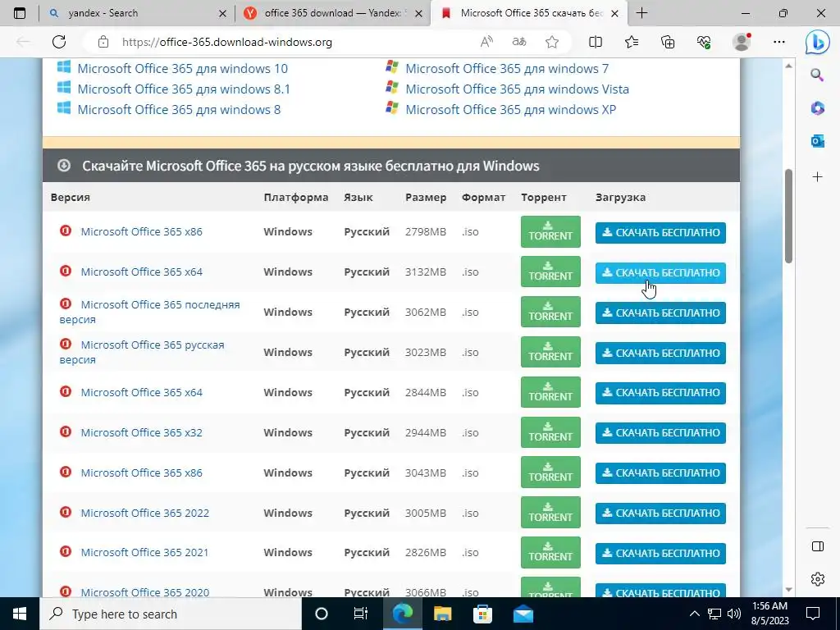Screen dimensions: 840x630
Task: Open Mail app from the taskbar
Action: point(523,614)
